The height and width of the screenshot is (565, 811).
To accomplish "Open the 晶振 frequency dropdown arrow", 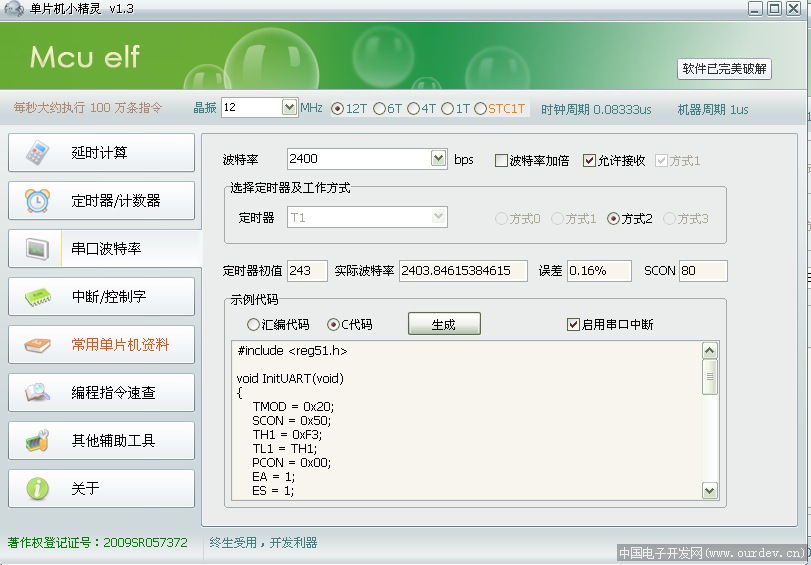I will 290,107.
